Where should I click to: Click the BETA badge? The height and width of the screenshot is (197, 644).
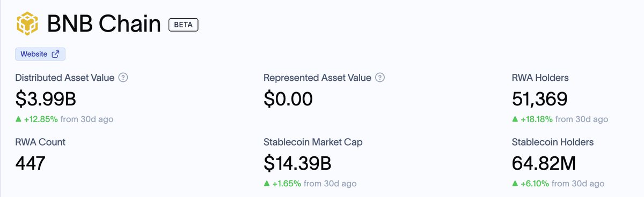pyautogui.click(x=184, y=25)
